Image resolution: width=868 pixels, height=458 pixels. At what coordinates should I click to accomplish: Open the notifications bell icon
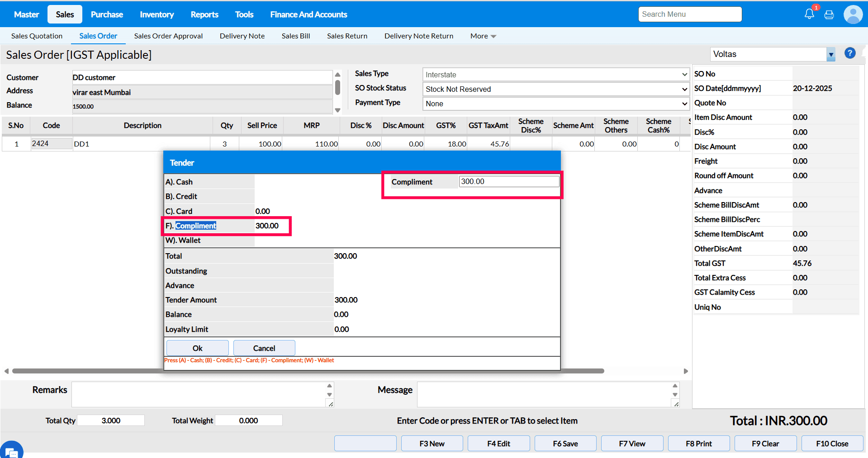point(809,14)
